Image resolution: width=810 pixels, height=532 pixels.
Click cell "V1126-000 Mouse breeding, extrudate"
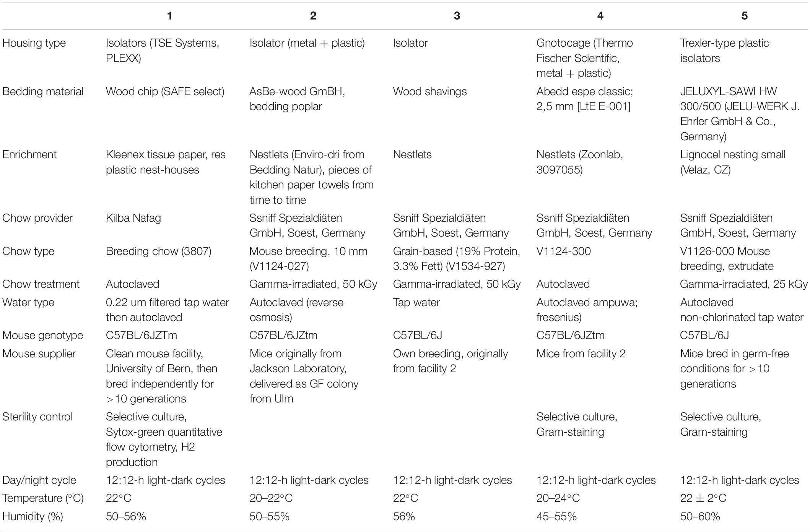coord(727,259)
